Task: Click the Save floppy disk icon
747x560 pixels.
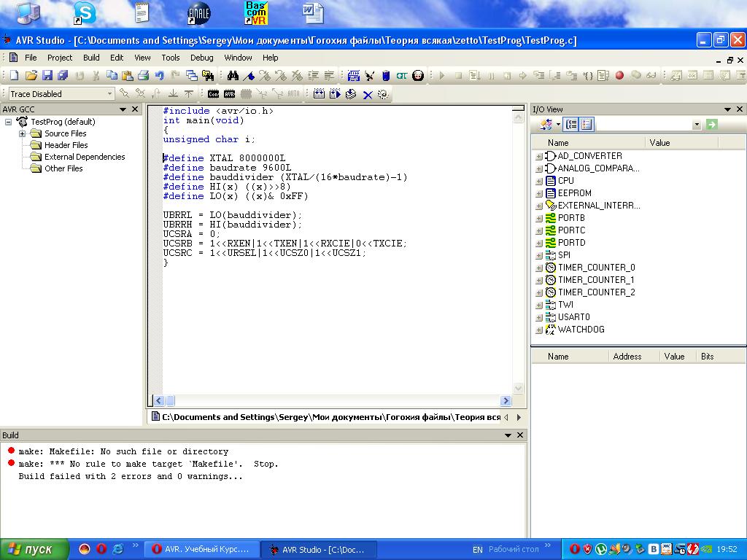Action: coord(47,75)
